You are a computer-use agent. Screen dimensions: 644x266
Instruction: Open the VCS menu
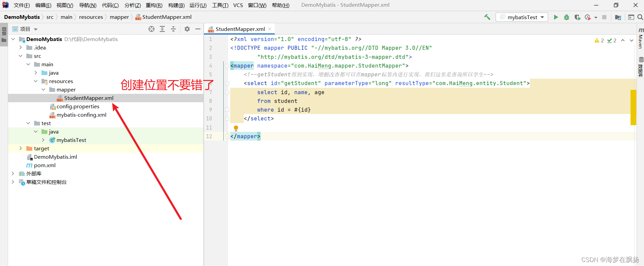click(238, 5)
